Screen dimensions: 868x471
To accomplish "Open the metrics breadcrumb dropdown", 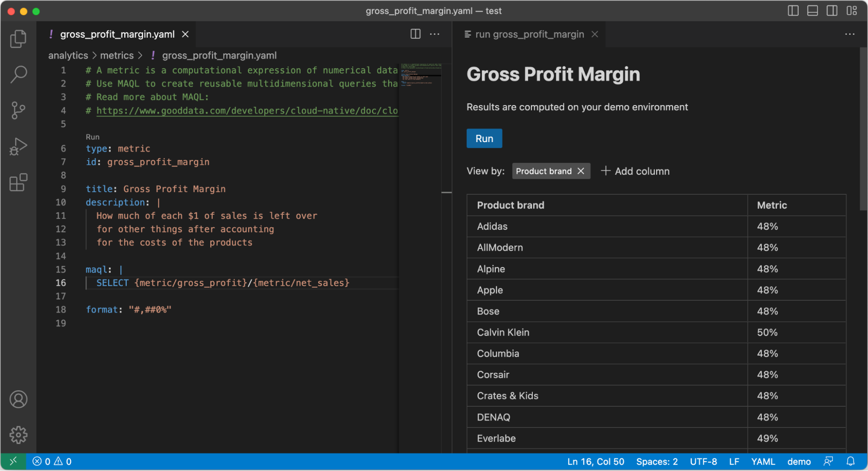I will click(x=117, y=55).
